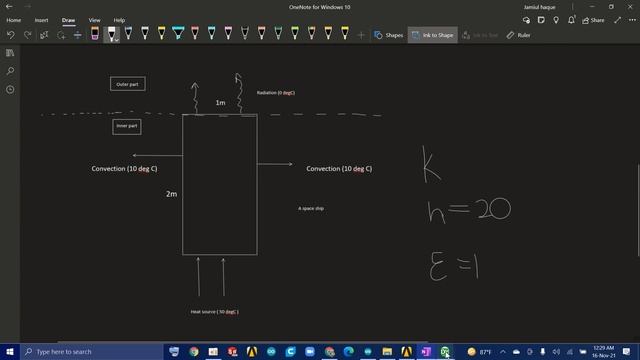640x360 pixels.
Task: Open File Explorer from the taskbar
Action: point(387,351)
